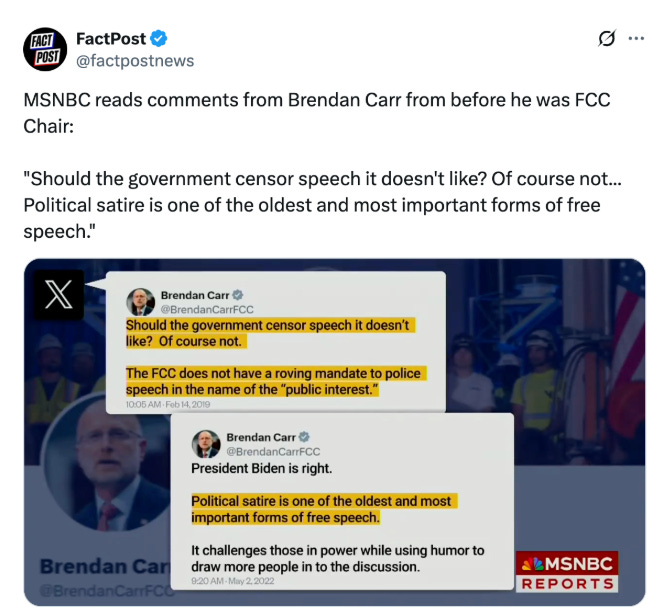Click verified badge in first Brendan Carr tweet
The height and width of the screenshot is (612, 664).
[238, 295]
